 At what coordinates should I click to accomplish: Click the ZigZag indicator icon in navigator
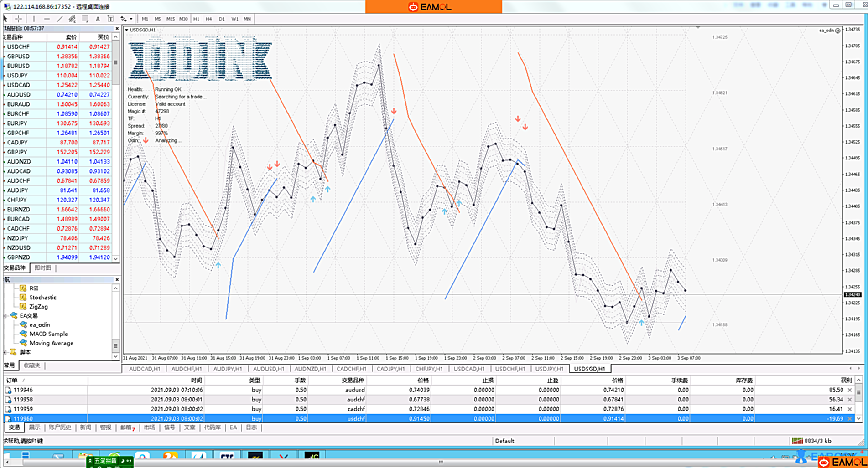pyautogui.click(x=23, y=307)
